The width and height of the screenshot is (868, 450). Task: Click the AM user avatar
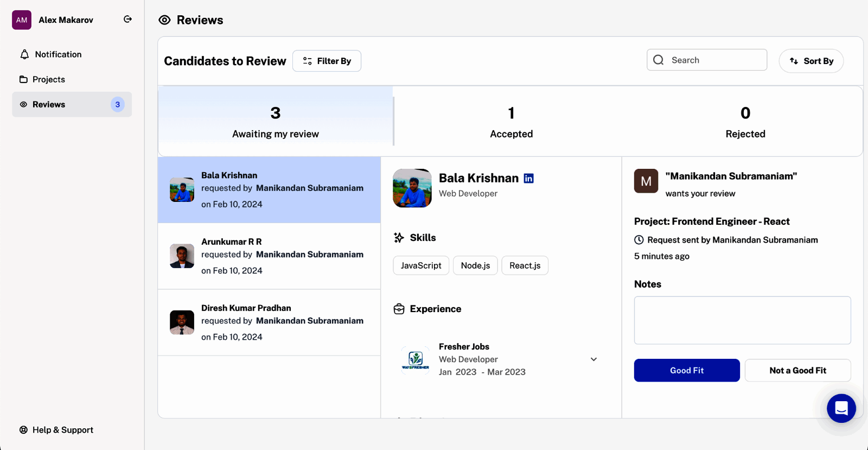22,20
